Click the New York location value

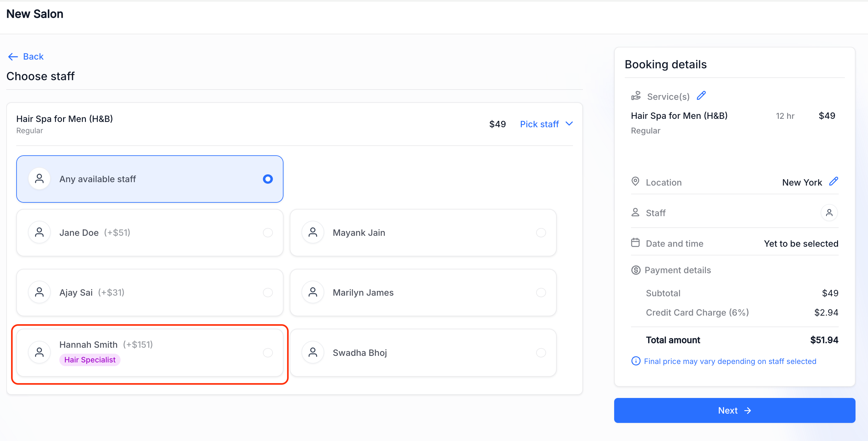[802, 182]
